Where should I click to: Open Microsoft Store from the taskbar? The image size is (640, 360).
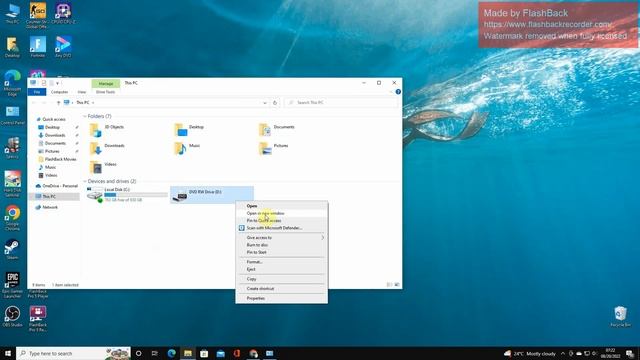tap(204, 353)
